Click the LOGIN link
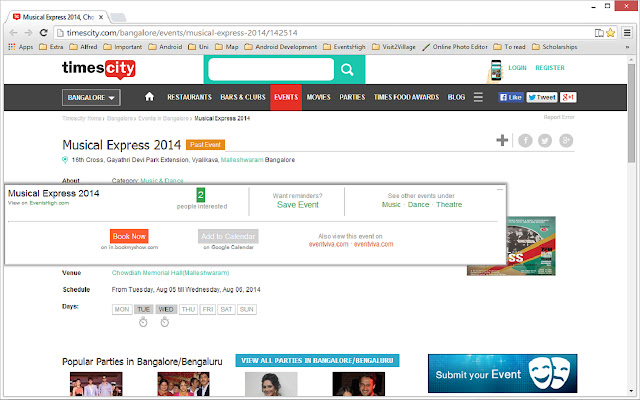This screenshot has width=640, height=400. coord(517,68)
